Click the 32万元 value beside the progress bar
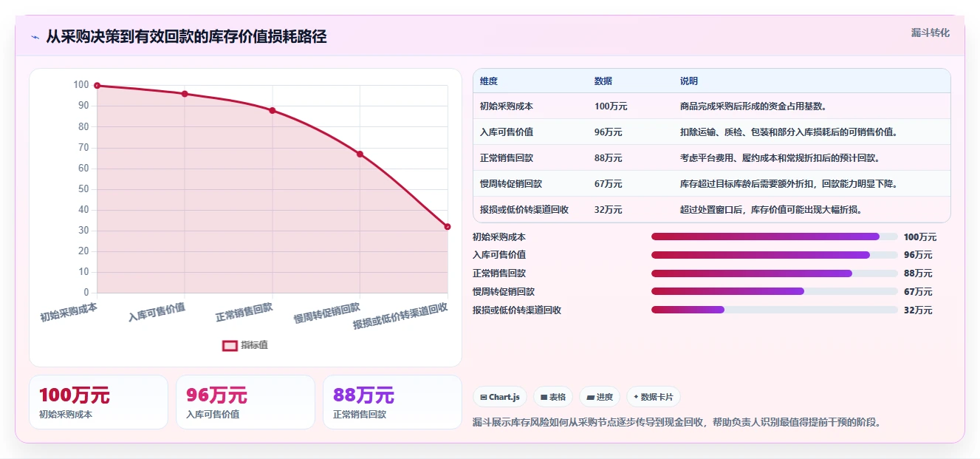The width and height of the screenshot is (980, 459). [x=918, y=310]
